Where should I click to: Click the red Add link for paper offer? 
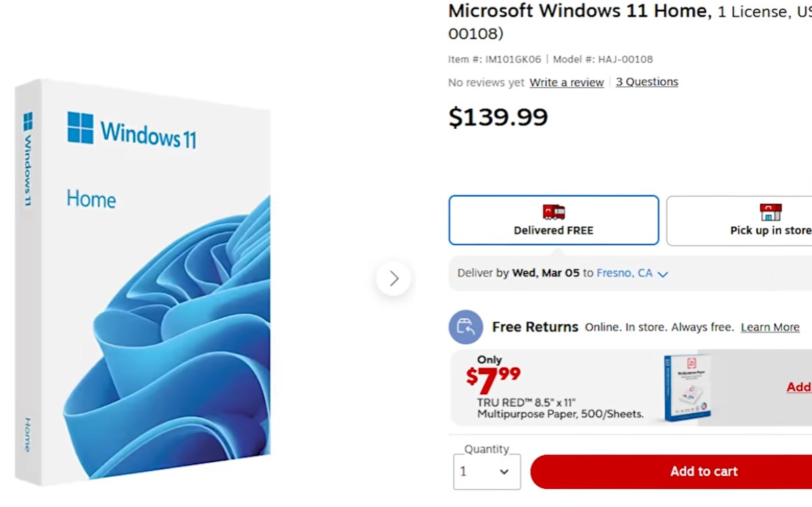pos(799,387)
